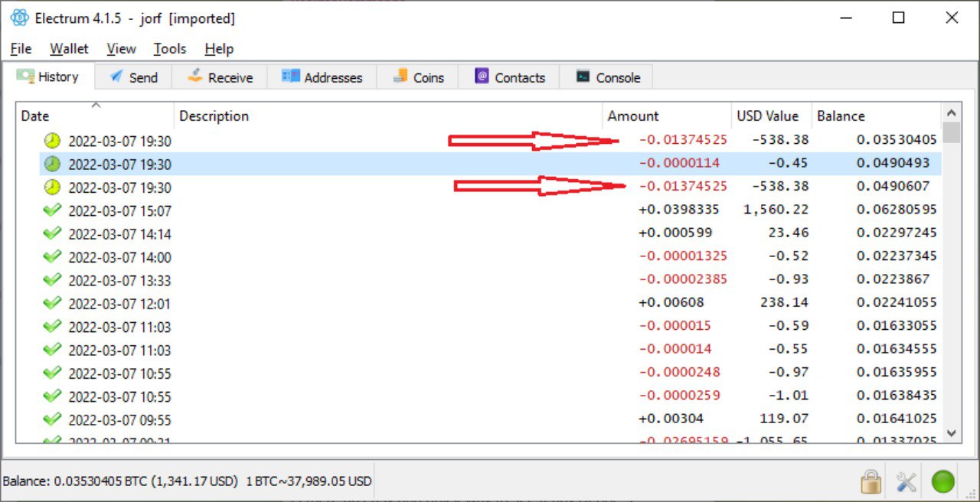
Task: Switch to the Console tab
Action: click(607, 77)
